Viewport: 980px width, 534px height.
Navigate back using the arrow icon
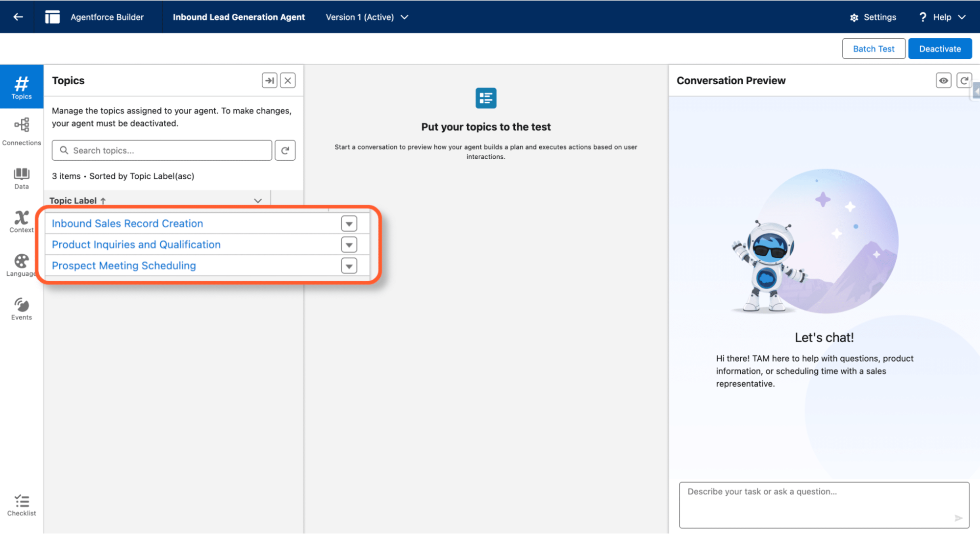point(18,17)
